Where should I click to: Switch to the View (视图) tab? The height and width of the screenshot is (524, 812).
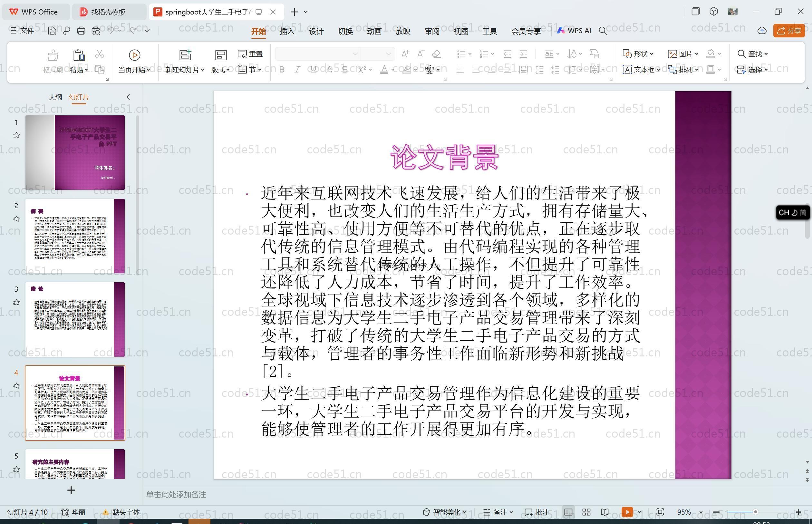click(461, 31)
